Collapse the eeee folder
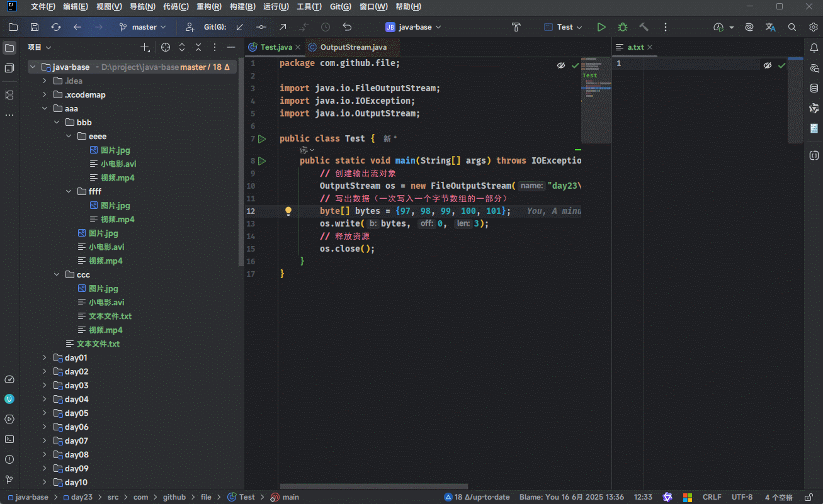The width and height of the screenshot is (823, 504). [x=69, y=137]
